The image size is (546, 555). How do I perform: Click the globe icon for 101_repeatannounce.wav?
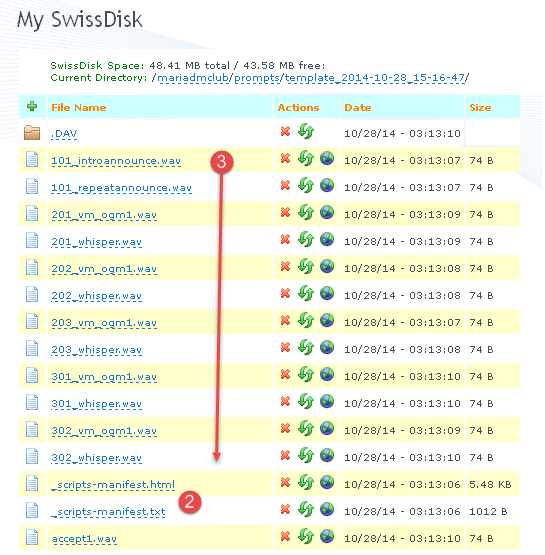click(327, 185)
